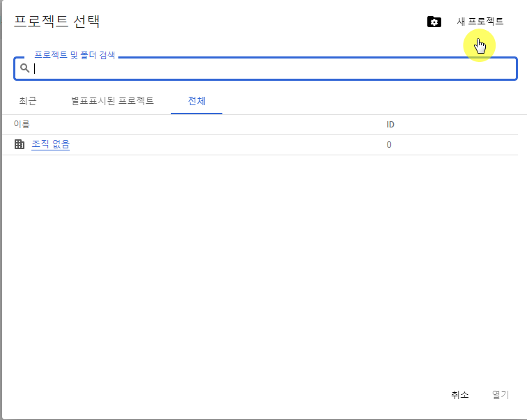Select the 전체 tab
The height and width of the screenshot is (420, 527).
click(x=197, y=101)
